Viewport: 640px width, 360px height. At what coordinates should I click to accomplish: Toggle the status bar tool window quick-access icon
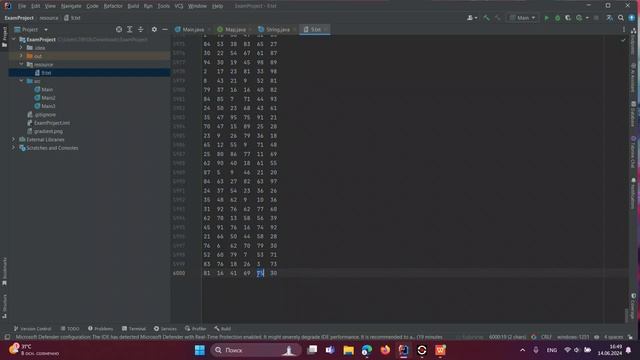(x=7, y=337)
